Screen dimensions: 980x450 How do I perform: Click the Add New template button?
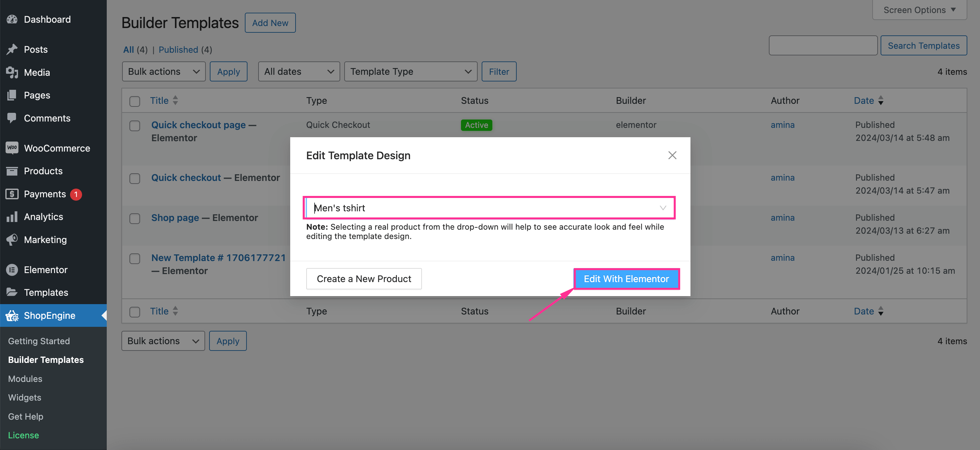(270, 22)
